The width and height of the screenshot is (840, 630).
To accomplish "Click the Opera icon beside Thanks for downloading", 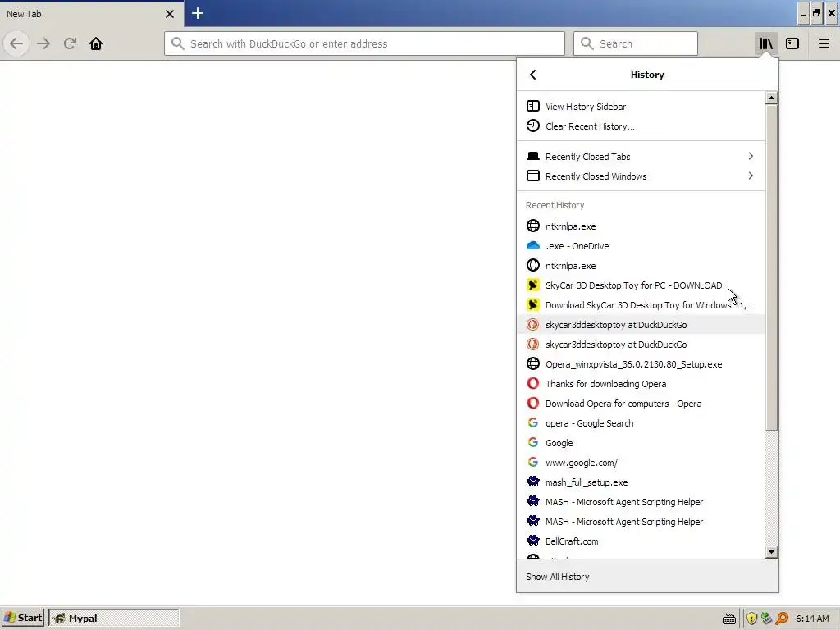I will pos(532,384).
